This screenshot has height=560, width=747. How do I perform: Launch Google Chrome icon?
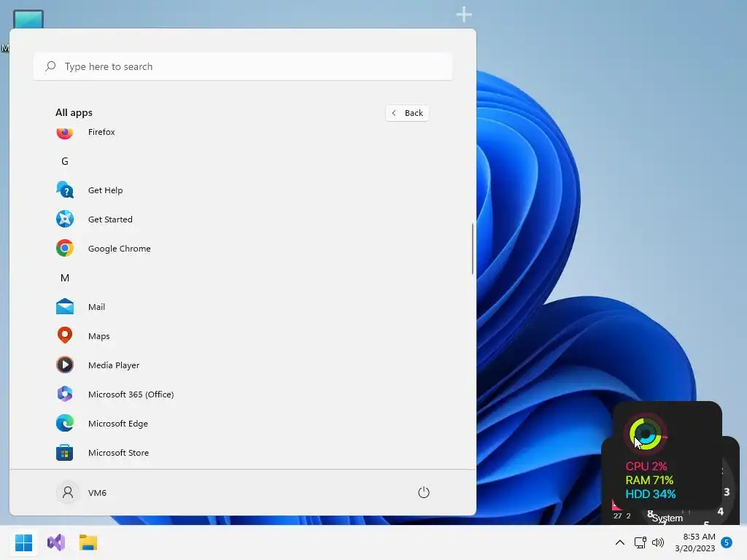pyautogui.click(x=65, y=248)
